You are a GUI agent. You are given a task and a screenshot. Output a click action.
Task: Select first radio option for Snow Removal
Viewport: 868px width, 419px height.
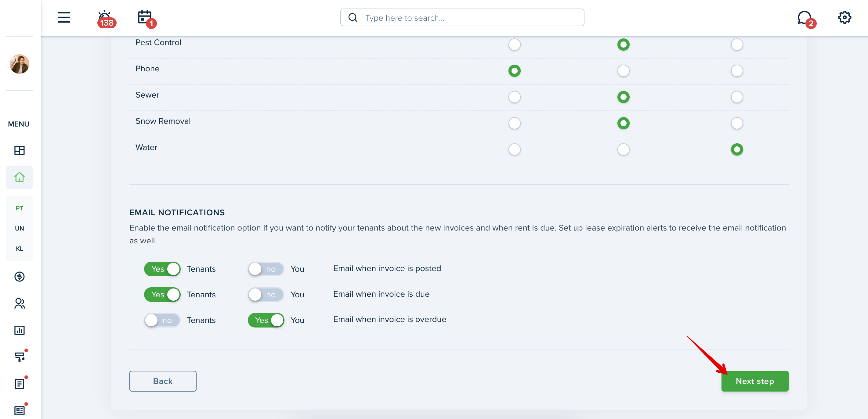coord(515,123)
